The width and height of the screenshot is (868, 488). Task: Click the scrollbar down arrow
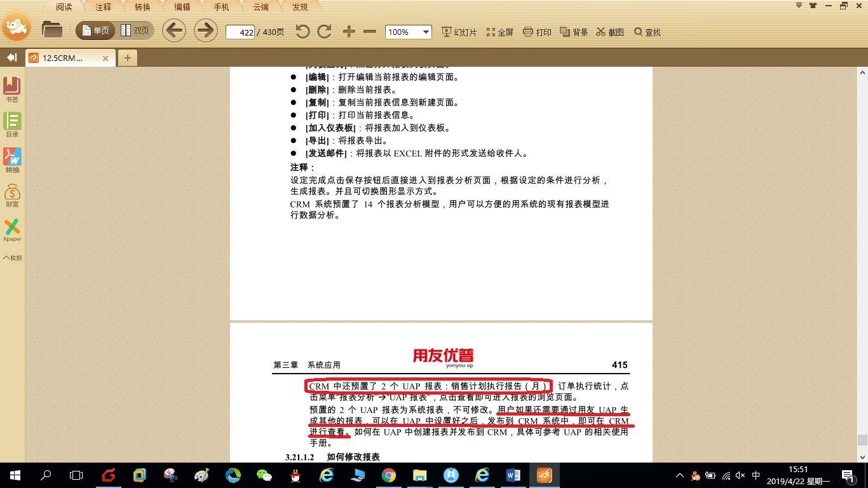862,456
